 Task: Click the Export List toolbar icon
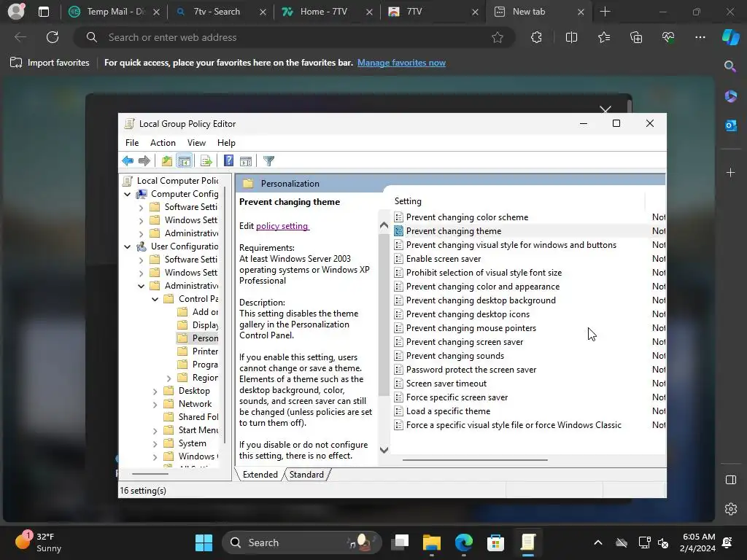[x=206, y=161]
